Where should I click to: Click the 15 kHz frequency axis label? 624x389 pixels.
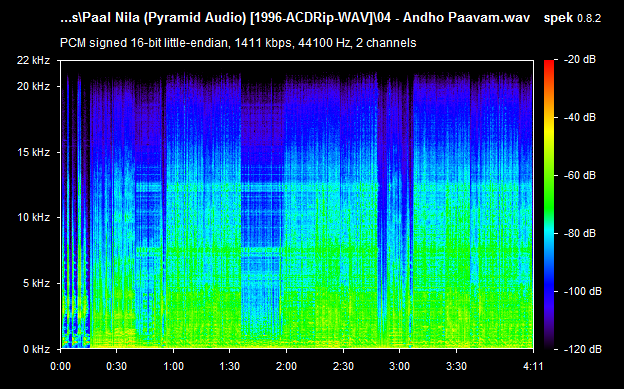pyautogui.click(x=33, y=152)
